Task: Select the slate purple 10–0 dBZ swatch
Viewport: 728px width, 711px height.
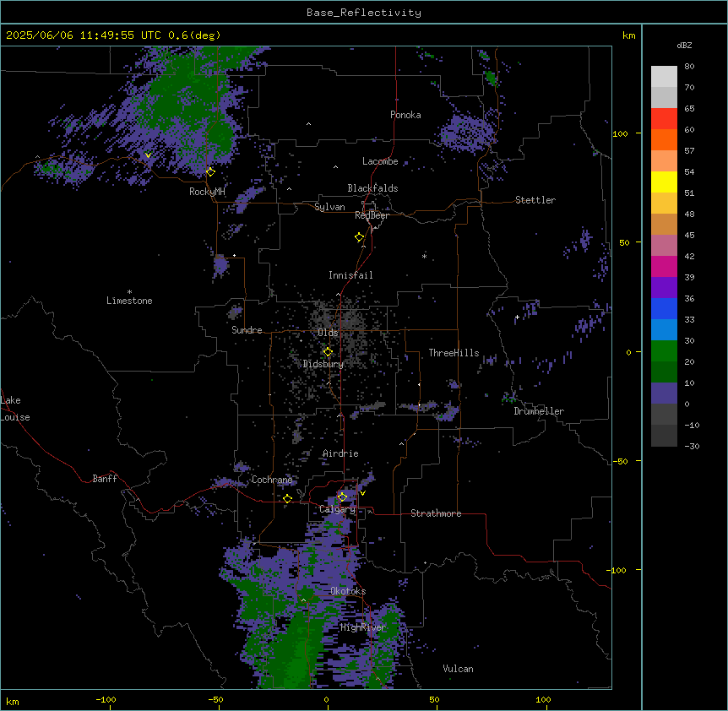Action: tap(664, 393)
